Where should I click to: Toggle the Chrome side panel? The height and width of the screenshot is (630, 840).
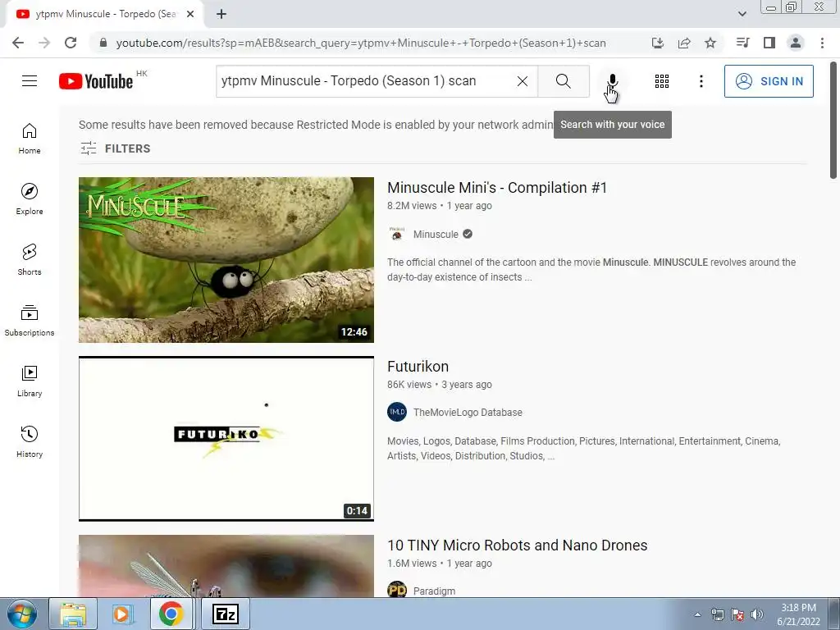point(769,43)
